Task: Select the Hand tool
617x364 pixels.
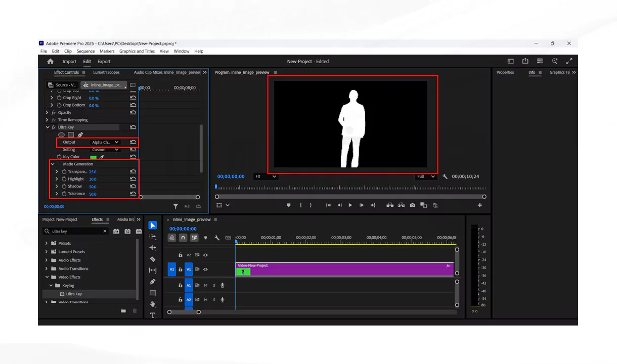Action: [x=153, y=304]
